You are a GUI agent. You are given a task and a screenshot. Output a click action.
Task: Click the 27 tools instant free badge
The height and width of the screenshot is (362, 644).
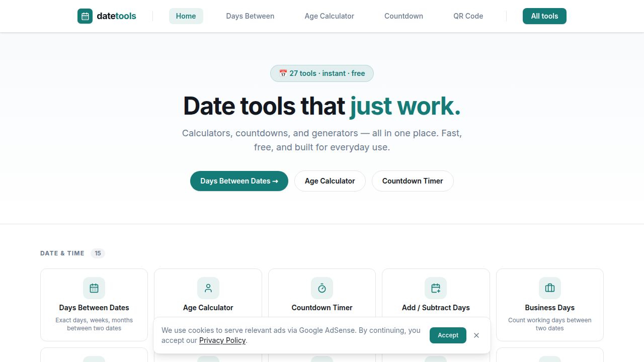pyautogui.click(x=322, y=73)
